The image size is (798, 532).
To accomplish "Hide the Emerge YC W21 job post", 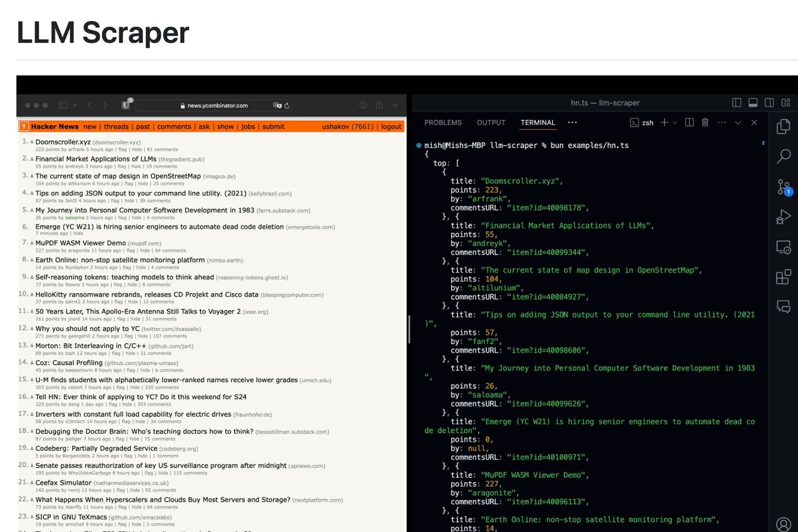I will 78,233.
